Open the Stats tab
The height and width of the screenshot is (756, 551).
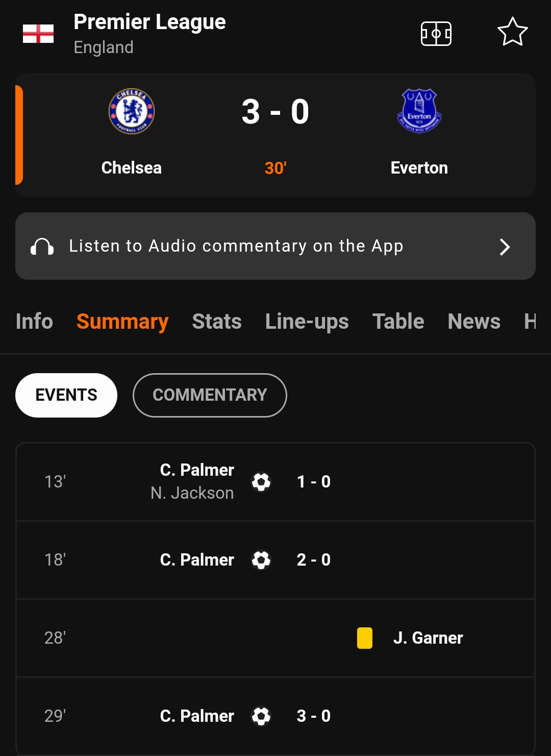217,322
